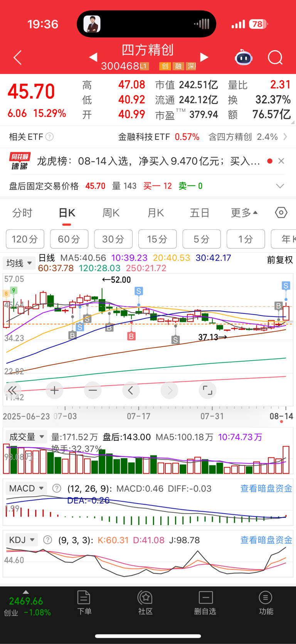Select 15分 period button
This screenshot has width=296, height=644.
pos(157,239)
